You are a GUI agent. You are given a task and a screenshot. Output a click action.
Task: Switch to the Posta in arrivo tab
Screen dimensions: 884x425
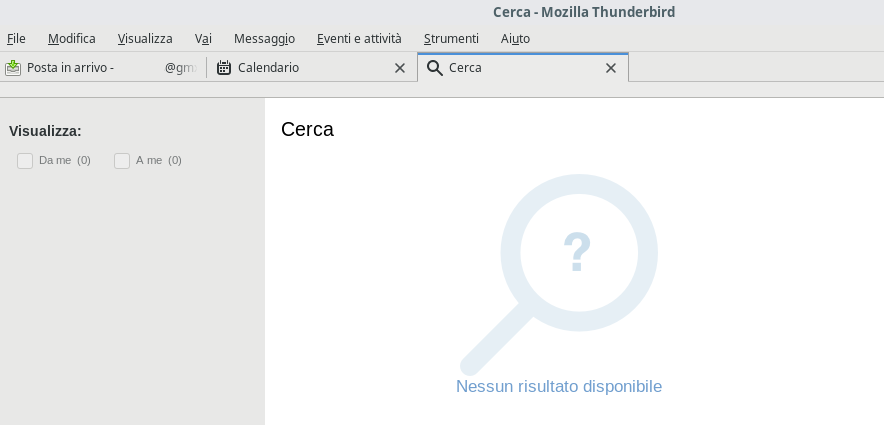pos(103,68)
